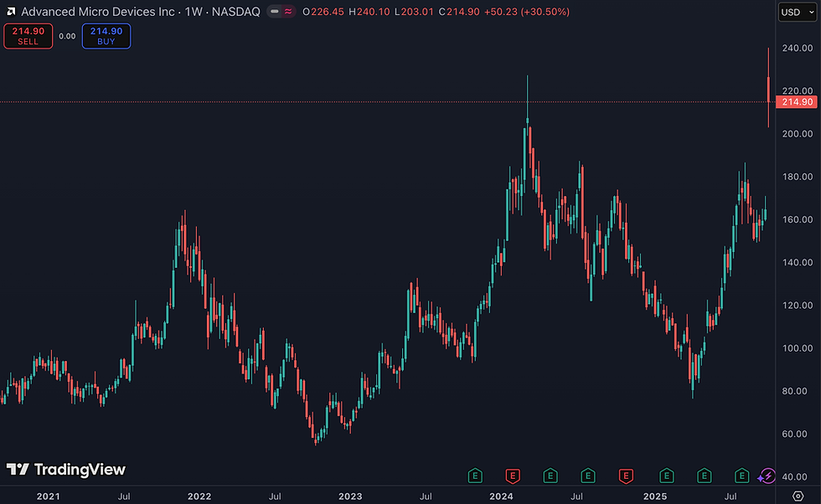Image resolution: width=821 pixels, height=504 pixels.
Task: Open the red earnings marker just before 2025
Action: (626, 476)
